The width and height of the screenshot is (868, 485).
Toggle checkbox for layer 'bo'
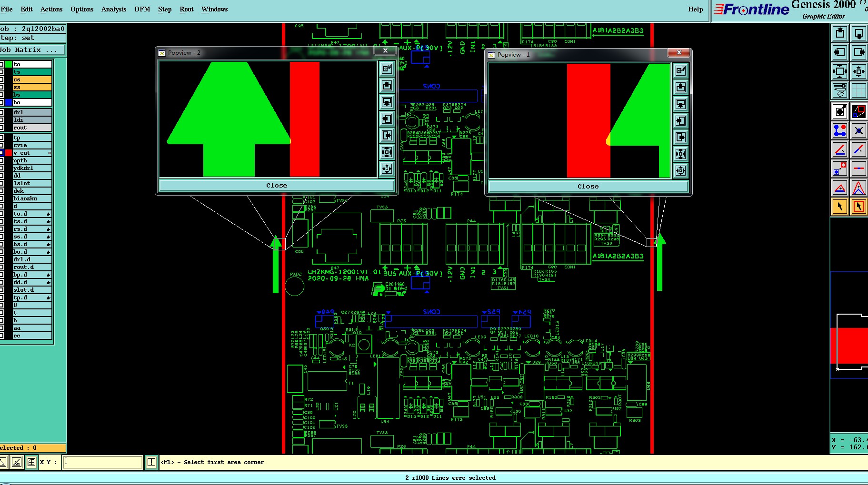2,102
